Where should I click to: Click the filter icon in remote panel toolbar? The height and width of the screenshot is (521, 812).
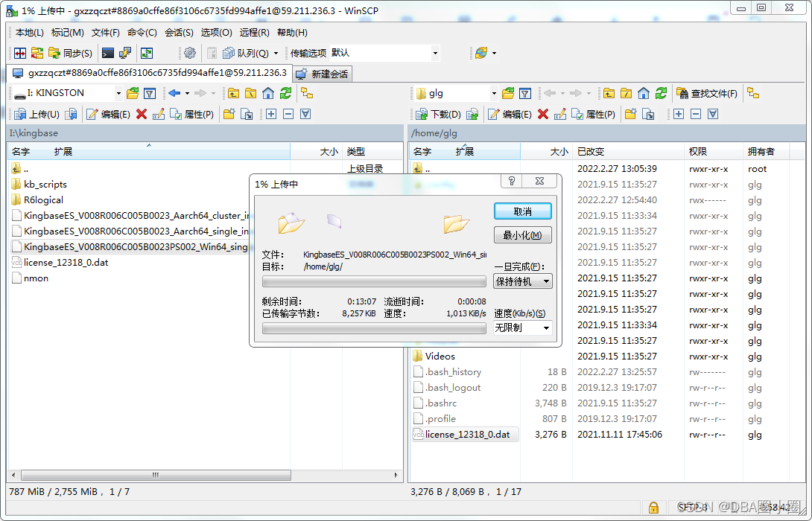click(525, 93)
